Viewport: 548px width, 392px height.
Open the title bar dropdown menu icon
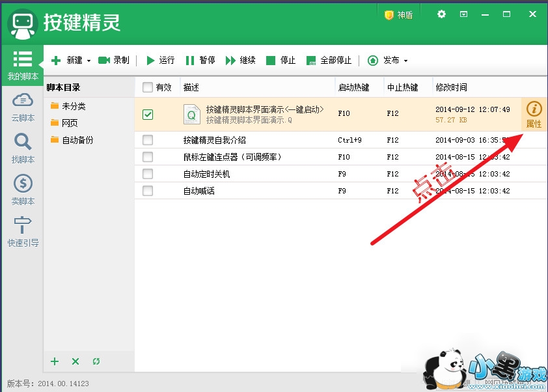point(464,14)
